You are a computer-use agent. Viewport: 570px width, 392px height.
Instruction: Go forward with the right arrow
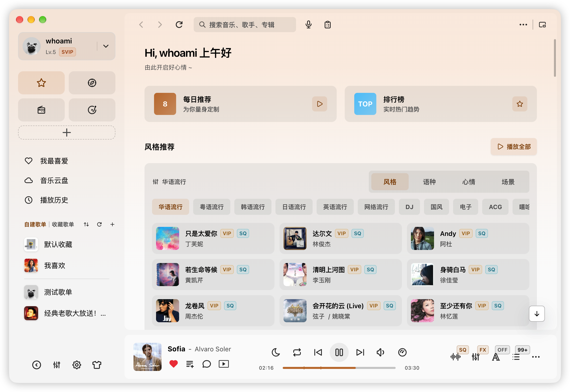point(160,25)
